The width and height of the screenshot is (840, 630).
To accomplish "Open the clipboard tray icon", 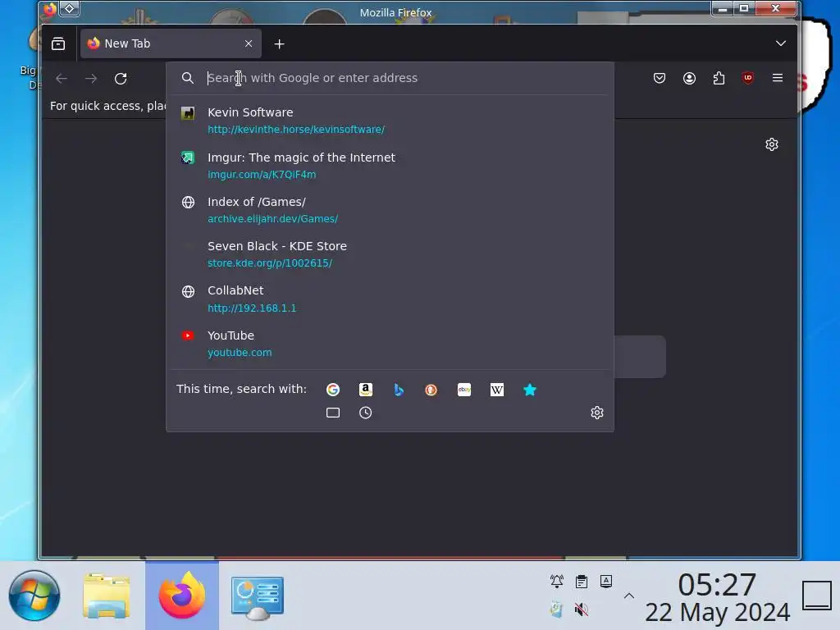I will coord(582,582).
